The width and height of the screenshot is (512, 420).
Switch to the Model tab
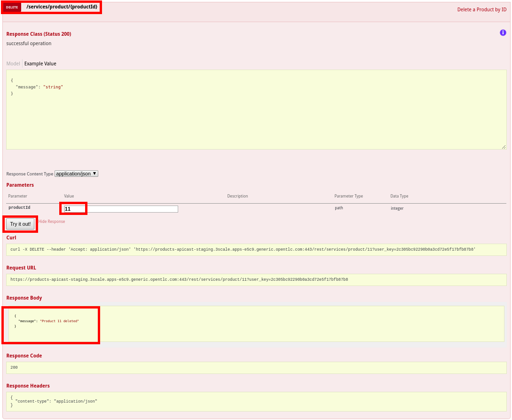point(13,63)
